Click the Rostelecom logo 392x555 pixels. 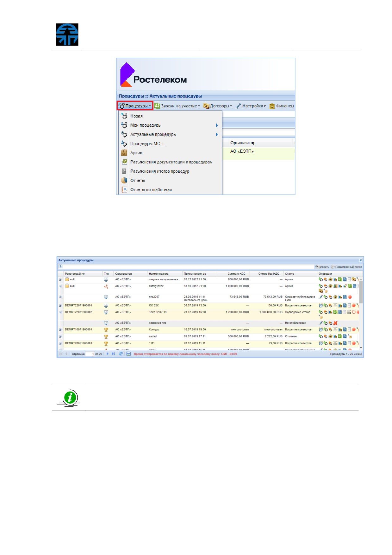[x=153, y=75]
